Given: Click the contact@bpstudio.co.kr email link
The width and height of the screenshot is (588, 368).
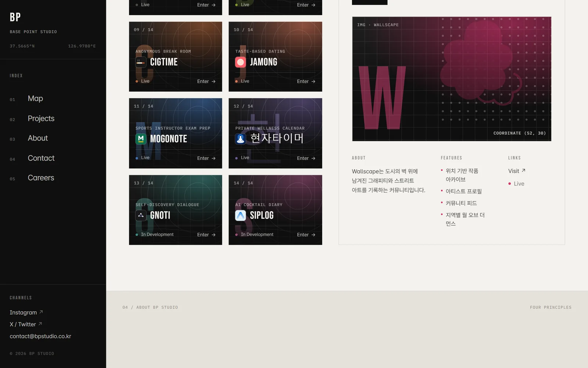Looking at the screenshot, I should click(x=40, y=336).
